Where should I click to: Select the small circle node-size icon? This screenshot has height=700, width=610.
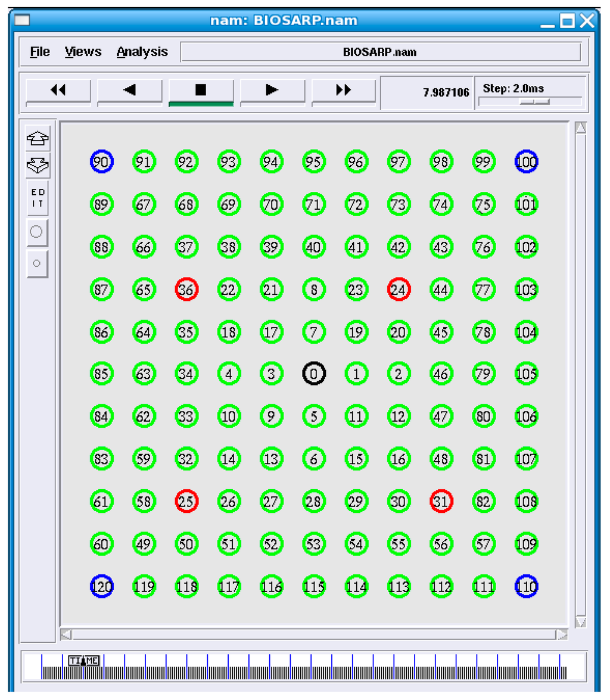click(x=36, y=263)
